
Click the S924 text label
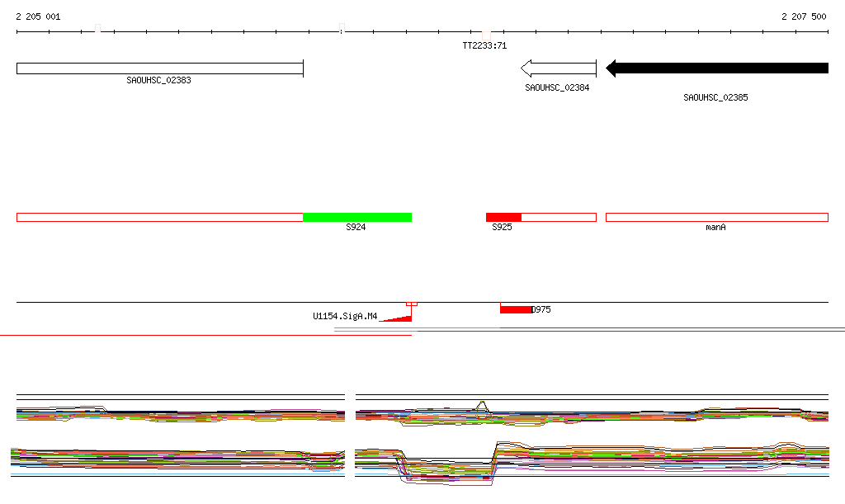tap(356, 227)
